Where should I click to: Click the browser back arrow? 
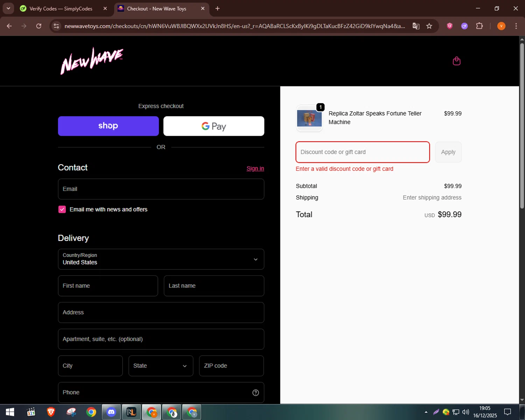point(9,26)
